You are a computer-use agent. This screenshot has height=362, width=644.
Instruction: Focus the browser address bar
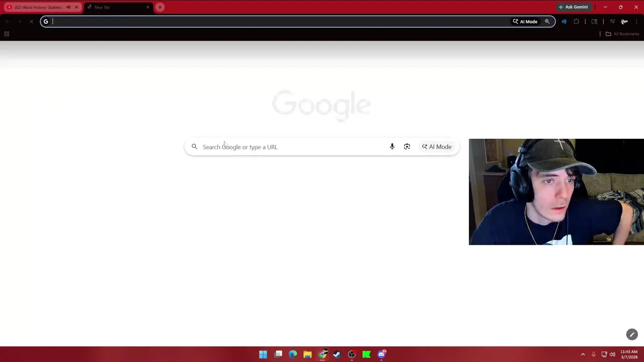pos(298,22)
